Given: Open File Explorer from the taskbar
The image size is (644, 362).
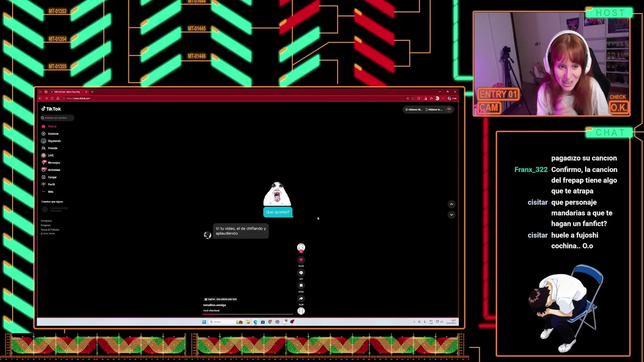Looking at the screenshot, I should coord(248,322).
